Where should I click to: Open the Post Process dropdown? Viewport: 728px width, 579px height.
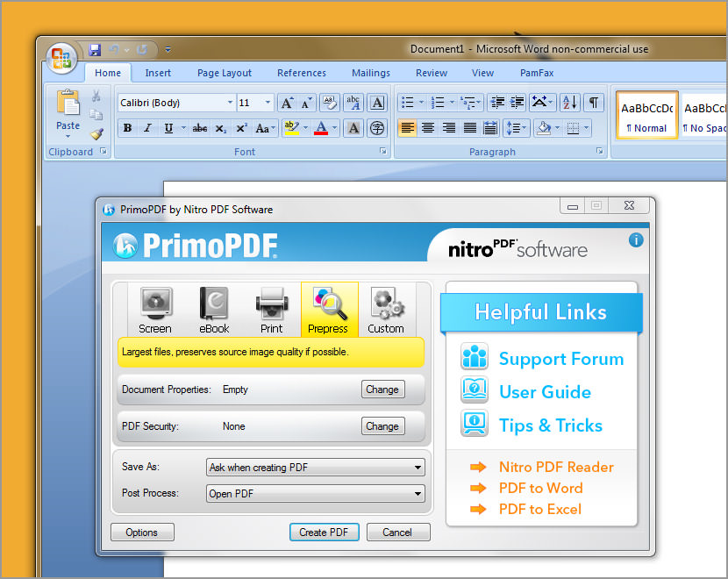pyautogui.click(x=418, y=493)
